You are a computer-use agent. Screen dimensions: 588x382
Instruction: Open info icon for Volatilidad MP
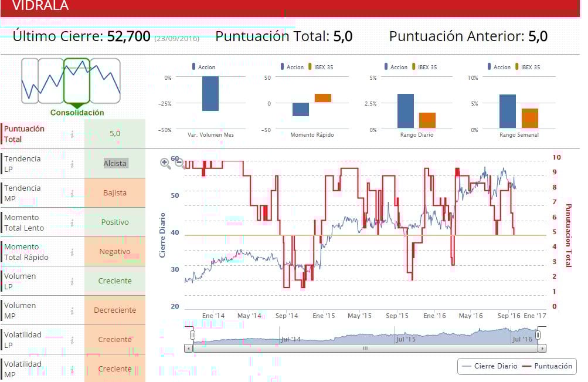(72, 370)
